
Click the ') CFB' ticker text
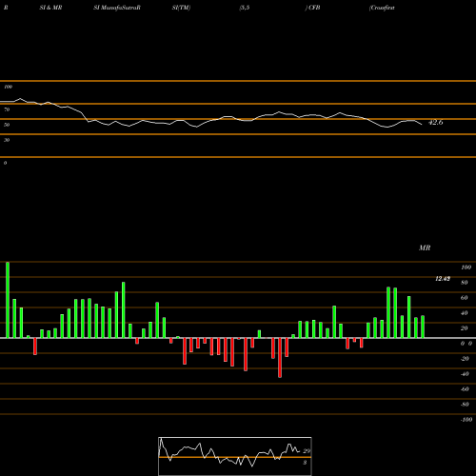tap(313, 8)
